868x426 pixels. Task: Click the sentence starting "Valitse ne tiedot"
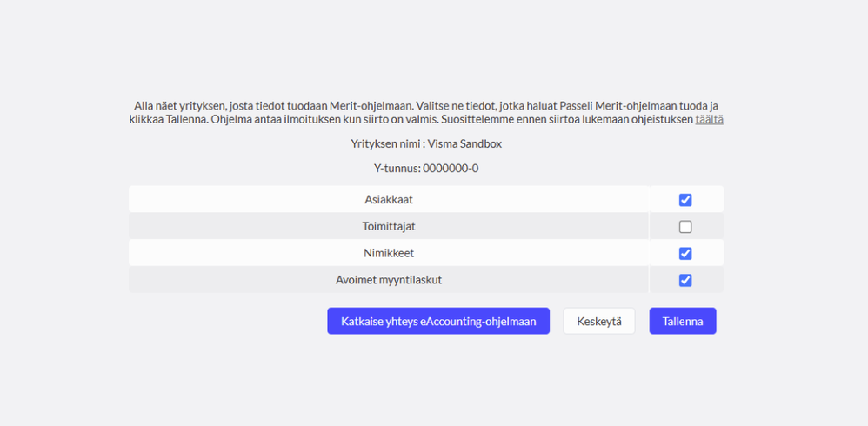pos(609,106)
